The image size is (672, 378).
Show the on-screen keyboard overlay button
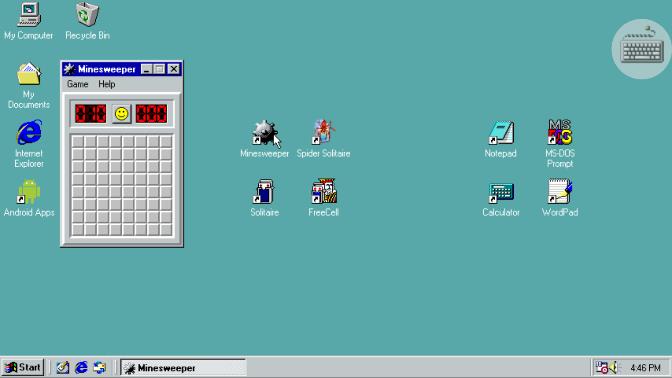[x=642, y=49]
